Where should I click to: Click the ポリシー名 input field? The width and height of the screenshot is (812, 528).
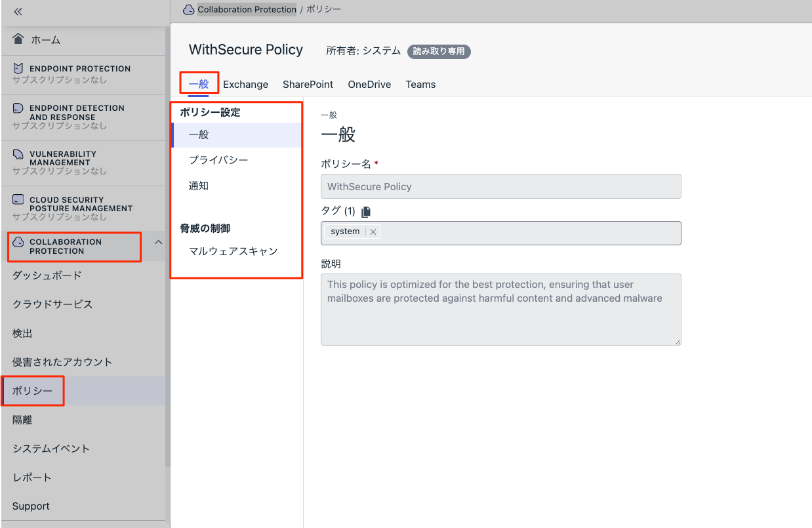(x=501, y=186)
